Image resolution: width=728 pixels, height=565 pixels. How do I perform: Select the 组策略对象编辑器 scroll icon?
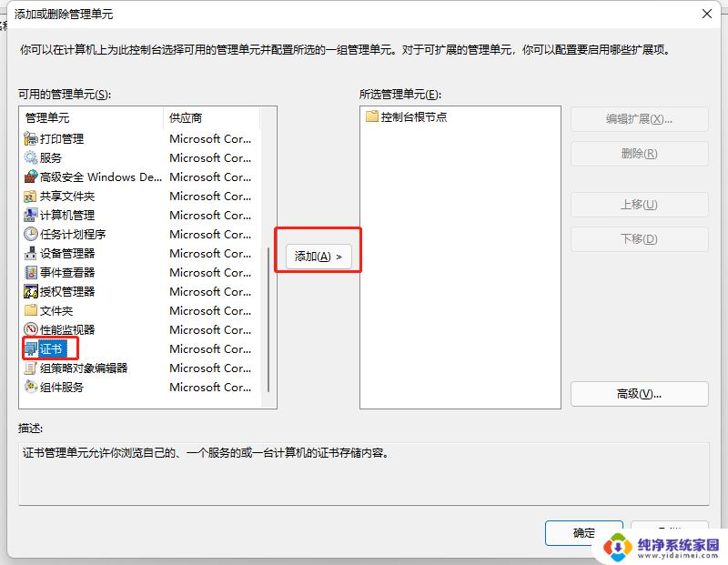31,368
